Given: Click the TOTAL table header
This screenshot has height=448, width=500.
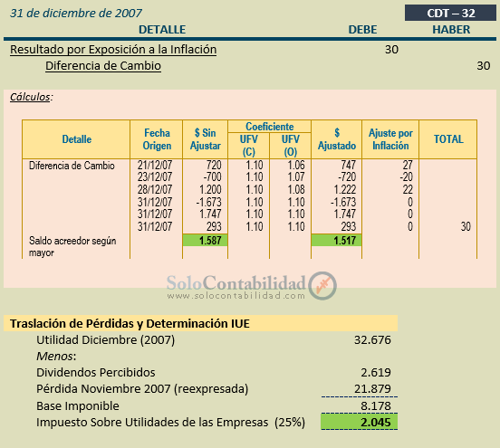Looking at the screenshot, I should 448,139.
